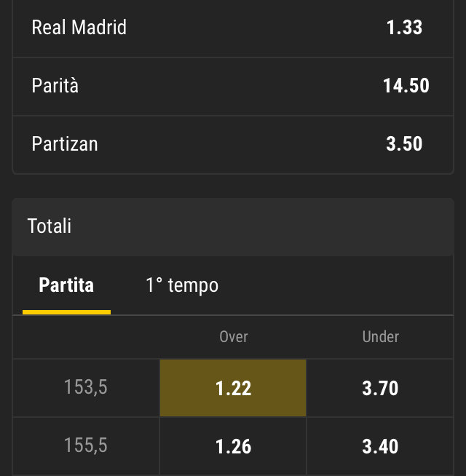
Task: Click the Over column header
Action: click(234, 336)
